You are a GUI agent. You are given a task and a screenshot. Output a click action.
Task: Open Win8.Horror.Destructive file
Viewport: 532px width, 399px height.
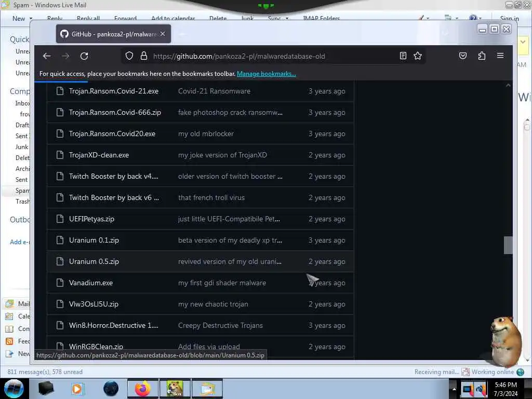pyautogui.click(x=114, y=325)
